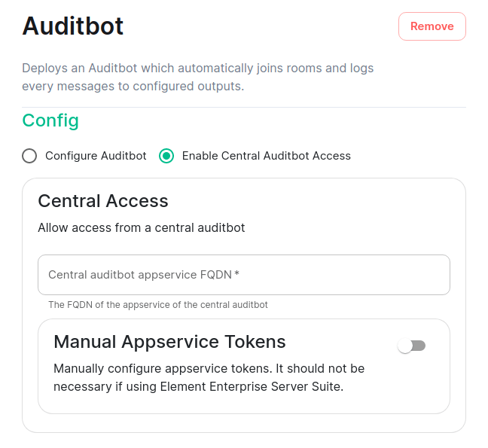Click the "Manually configure appservice tokens" description
The height and width of the screenshot is (448, 488).
pyautogui.click(x=209, y=369)
